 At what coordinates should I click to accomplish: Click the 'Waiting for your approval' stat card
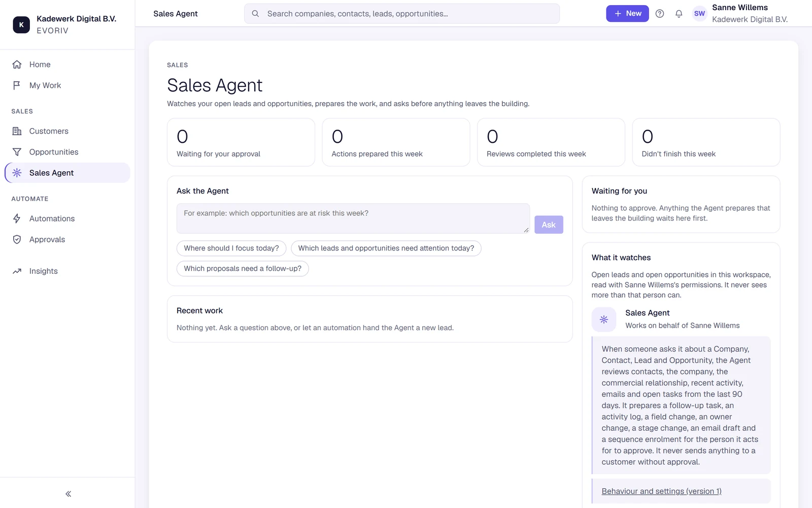pos(241,142)
